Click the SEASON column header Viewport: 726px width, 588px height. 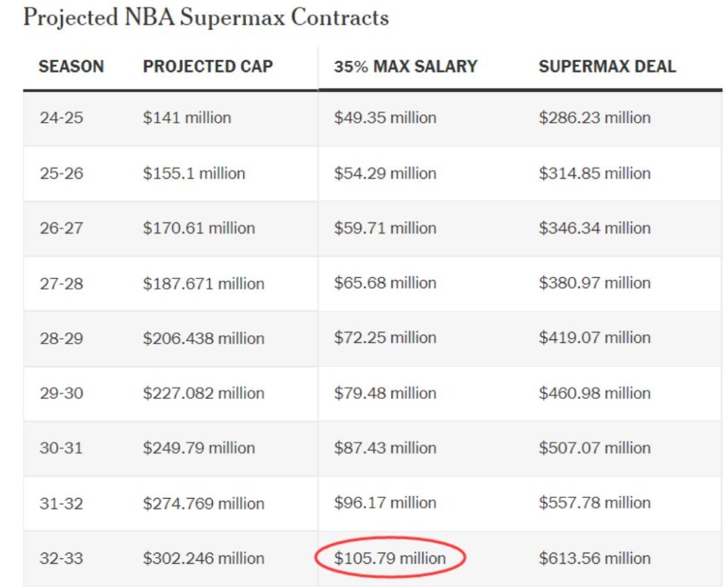[x=71, y=67]
